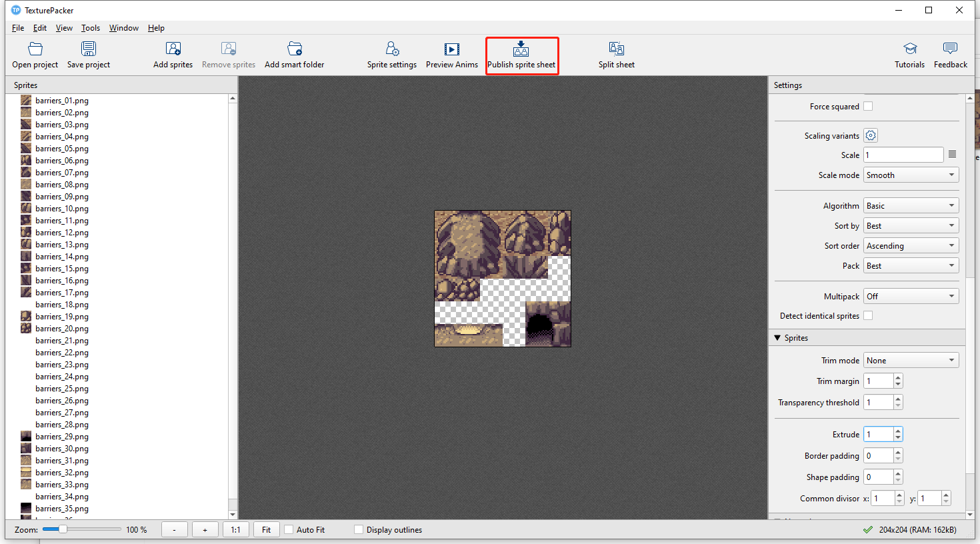Decrease the Border padding stepper value
The width and height of the screenshot is (980, 544).
pos(898,459)
